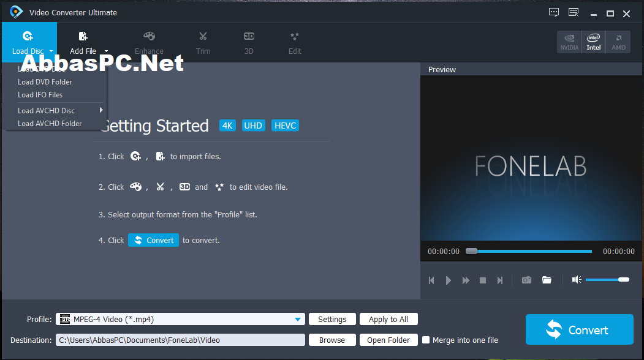644x360 pixels.
Task: Toggle Intel hardware acceleration
Action: point(594,42)
